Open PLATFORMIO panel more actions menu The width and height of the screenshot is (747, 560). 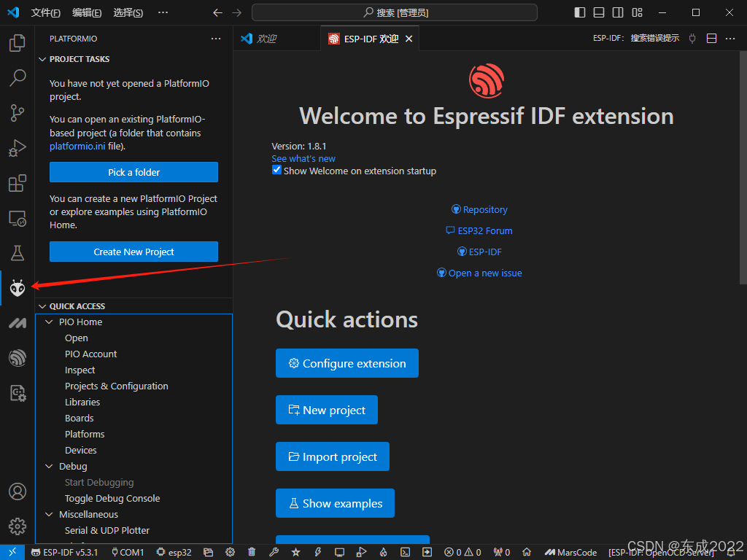(x=216, y=39)
